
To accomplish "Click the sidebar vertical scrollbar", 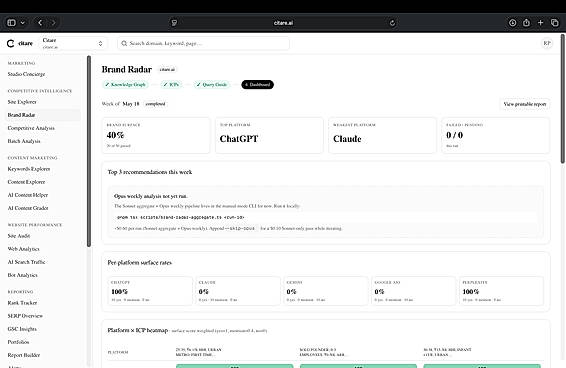I will pyautogui.click(x=89, y=151).
